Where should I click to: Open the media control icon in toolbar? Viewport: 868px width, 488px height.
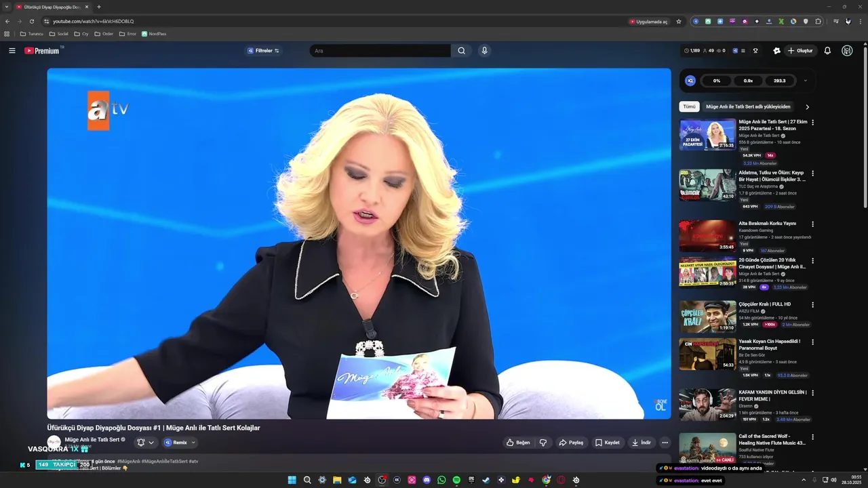coord(835,22)
